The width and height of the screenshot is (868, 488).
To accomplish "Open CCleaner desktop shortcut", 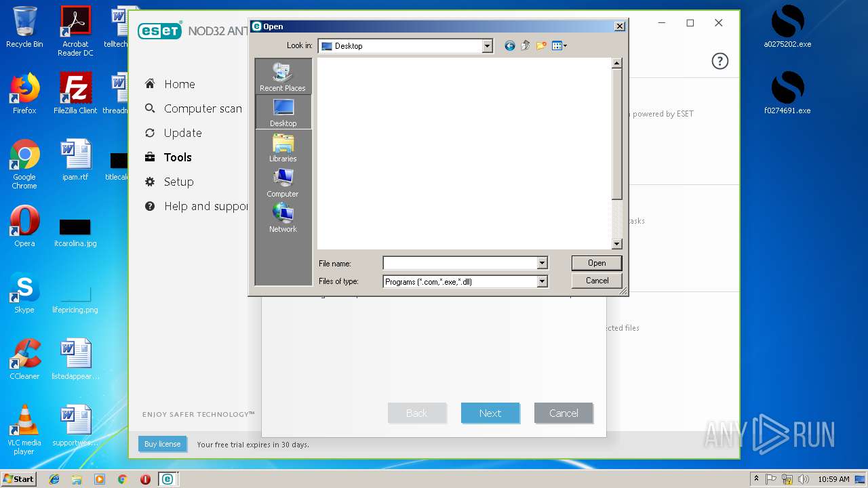I will click(x=24, y=359).
